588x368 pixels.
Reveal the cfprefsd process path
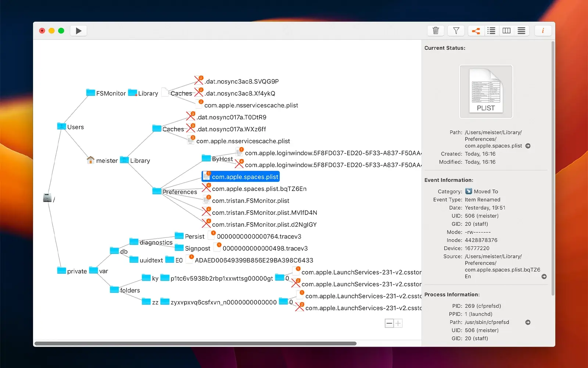point(528,322)
